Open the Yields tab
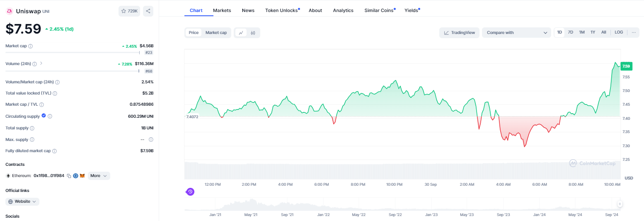 [412, 10]
